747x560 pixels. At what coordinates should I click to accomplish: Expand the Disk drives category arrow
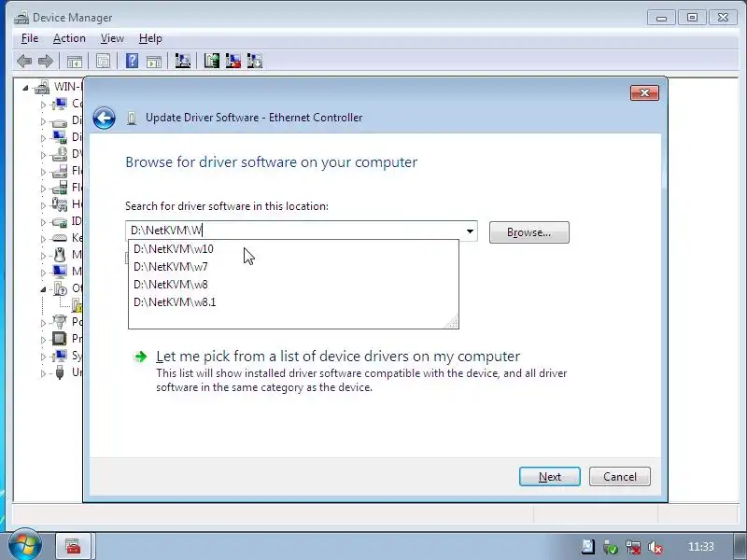click(x=43, y=121)
